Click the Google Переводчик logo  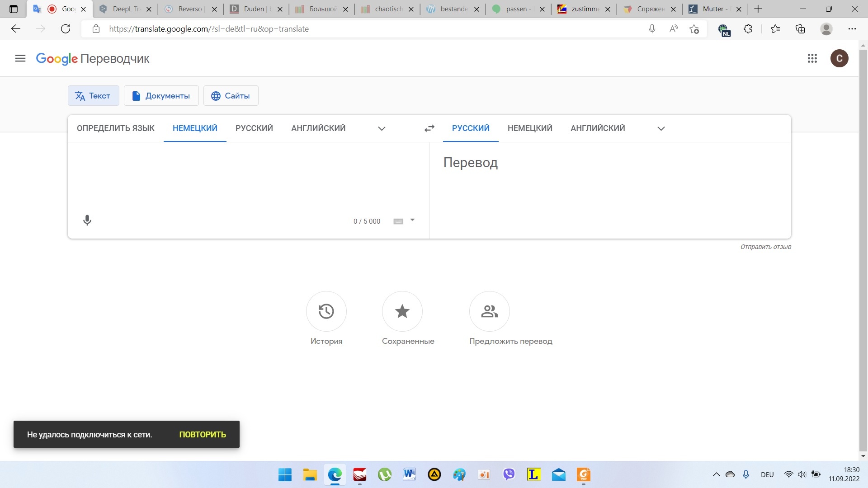pos(93,59)
